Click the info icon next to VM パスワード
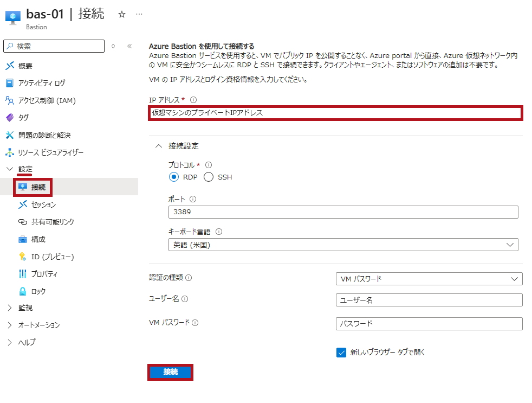The image size is (532, 403). point(195,323)
